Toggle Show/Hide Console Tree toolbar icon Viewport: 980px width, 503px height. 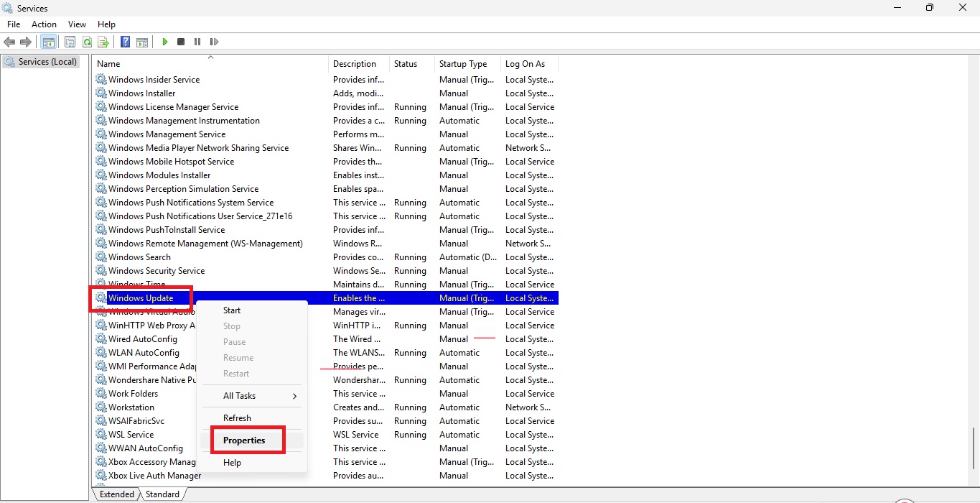[x=49, y=42]
